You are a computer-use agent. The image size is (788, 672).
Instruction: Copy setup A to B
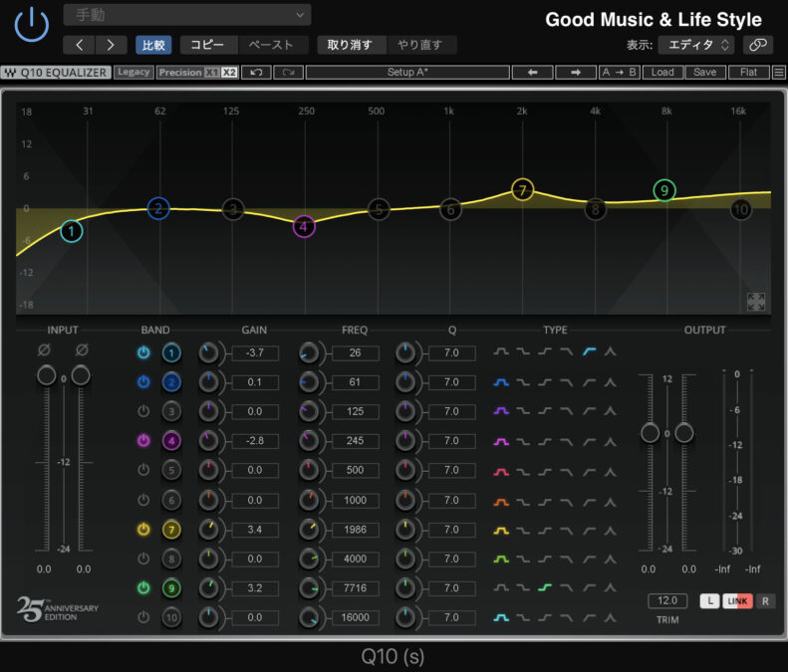pyautogui.click(x=620, y=73)
